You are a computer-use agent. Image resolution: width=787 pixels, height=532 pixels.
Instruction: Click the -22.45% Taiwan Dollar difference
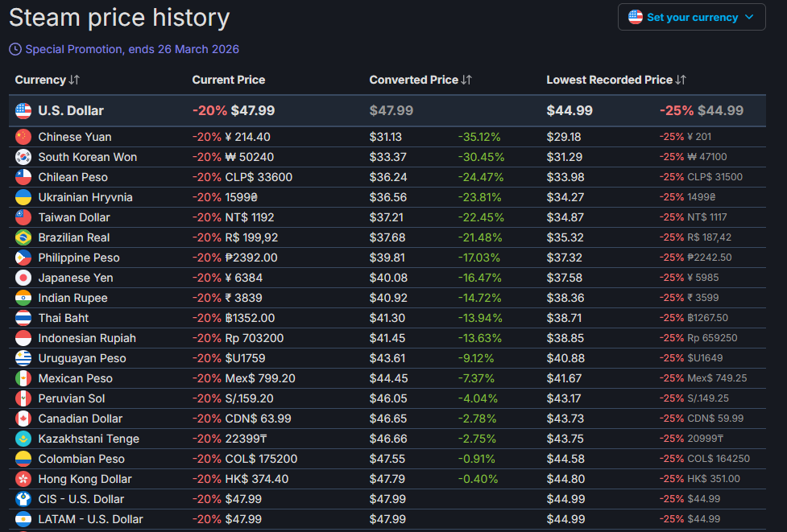tap(481, 217)
